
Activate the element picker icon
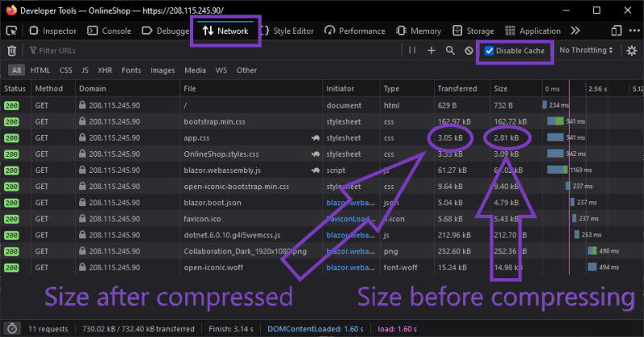tap(11, 31)
